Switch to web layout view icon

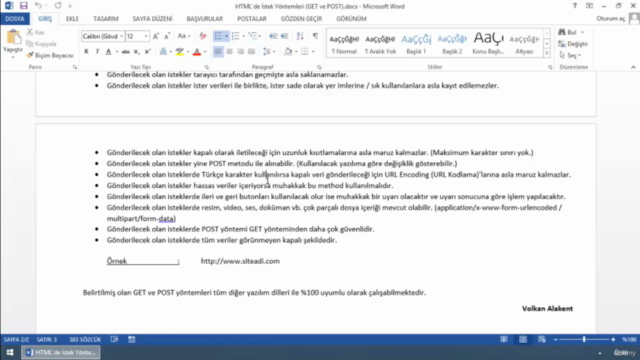tap(542, 339)
